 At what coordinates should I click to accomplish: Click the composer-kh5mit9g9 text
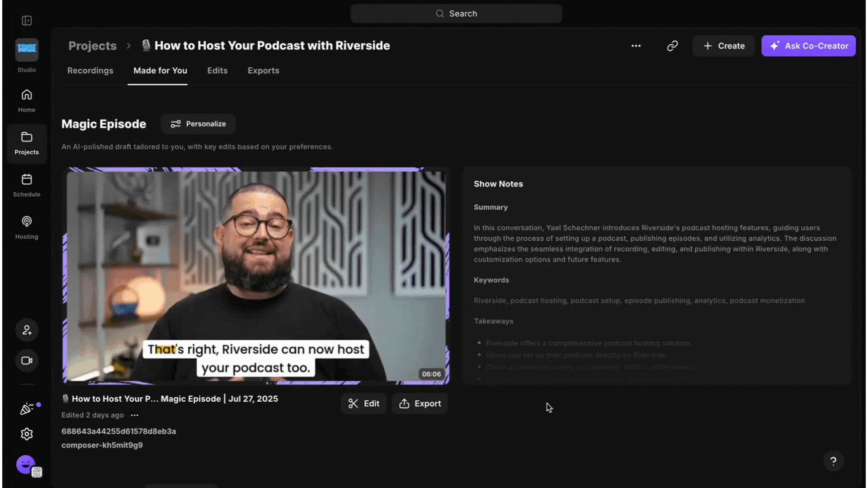102,445
